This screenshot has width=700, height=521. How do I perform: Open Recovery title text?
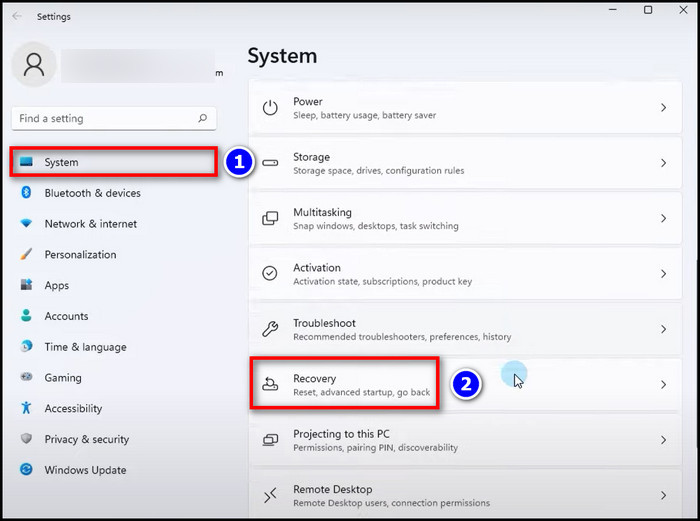(315, 379)
